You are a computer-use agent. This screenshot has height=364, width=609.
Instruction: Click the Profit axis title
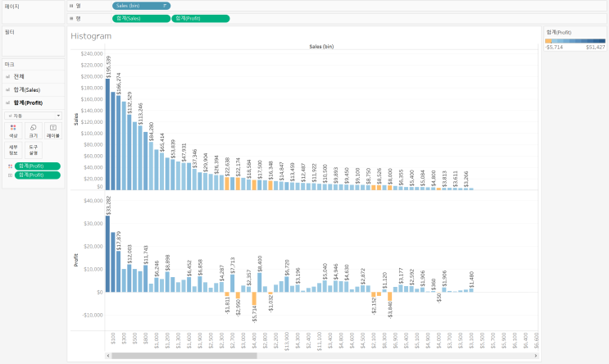[x=76, y=260]
